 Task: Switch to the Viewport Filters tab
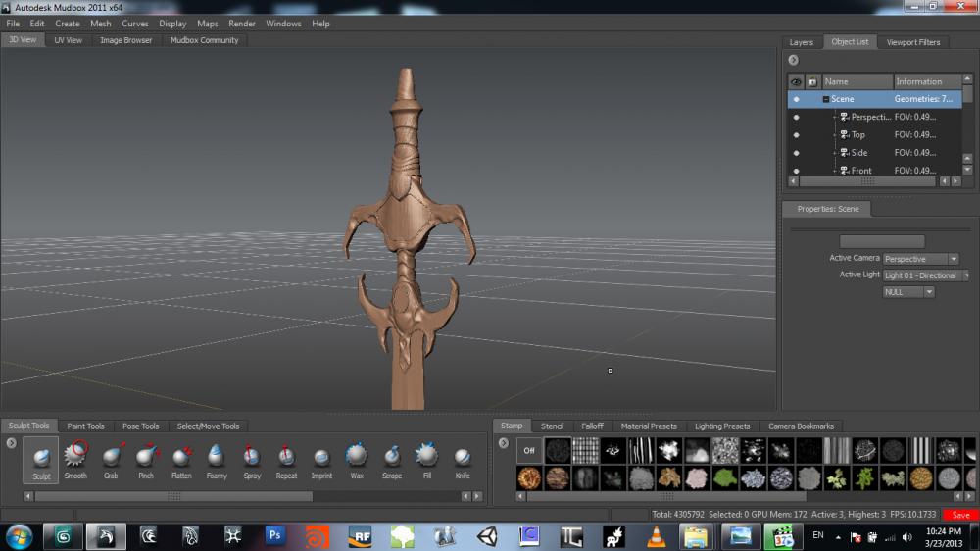coord(912,42)
